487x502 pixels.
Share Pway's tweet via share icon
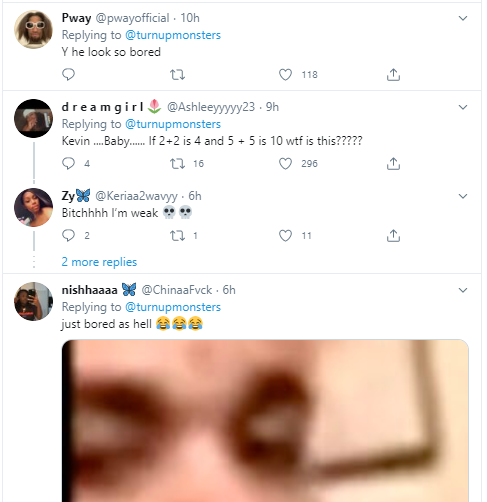pos(393,75)
